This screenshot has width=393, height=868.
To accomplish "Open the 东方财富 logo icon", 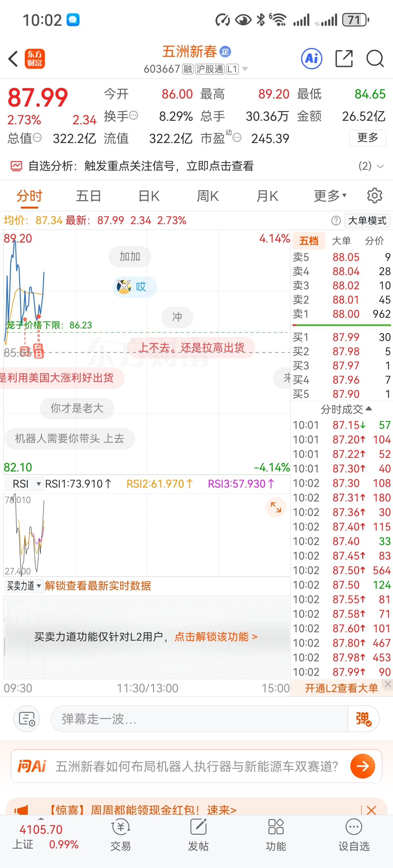I will tap(35, 59).
